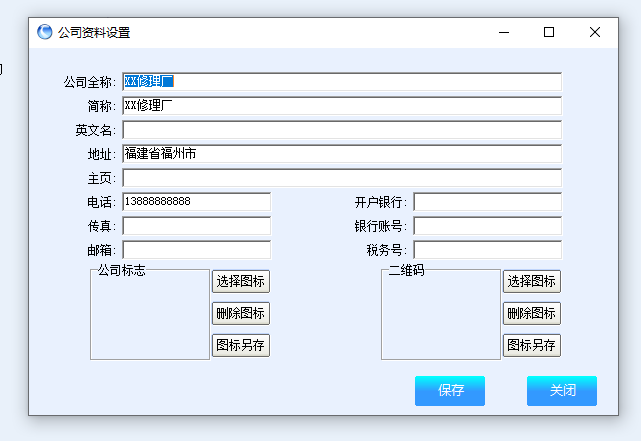641x441 pixels.
Task: Focus the 开户银行 text field
Action: click(x=488, y=202)
